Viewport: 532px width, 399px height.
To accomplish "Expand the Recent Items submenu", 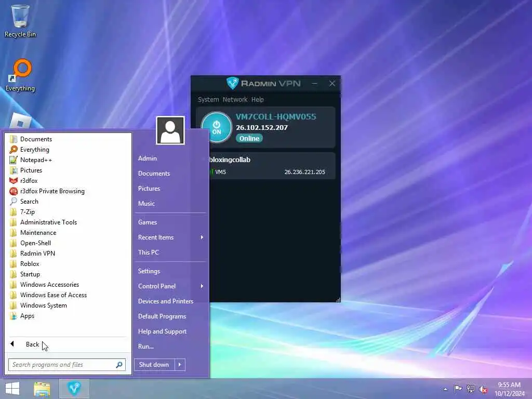I will click(x=170, y=237).
